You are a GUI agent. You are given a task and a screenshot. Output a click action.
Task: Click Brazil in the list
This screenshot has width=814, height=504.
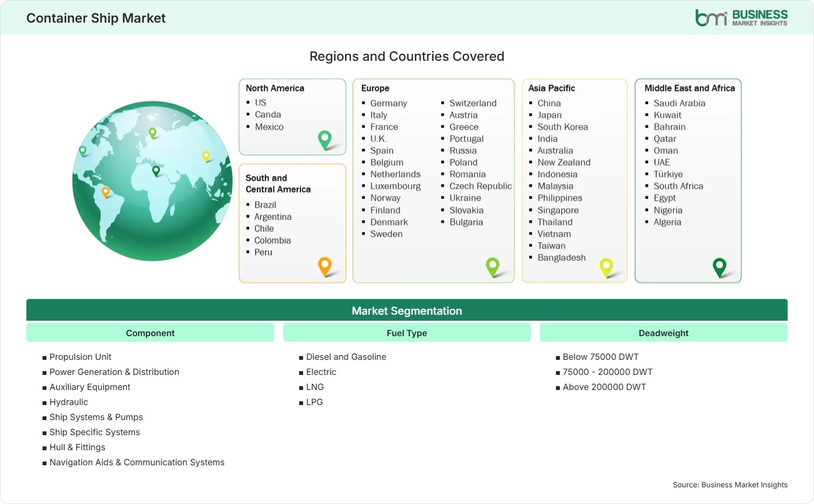coord(265,205)
